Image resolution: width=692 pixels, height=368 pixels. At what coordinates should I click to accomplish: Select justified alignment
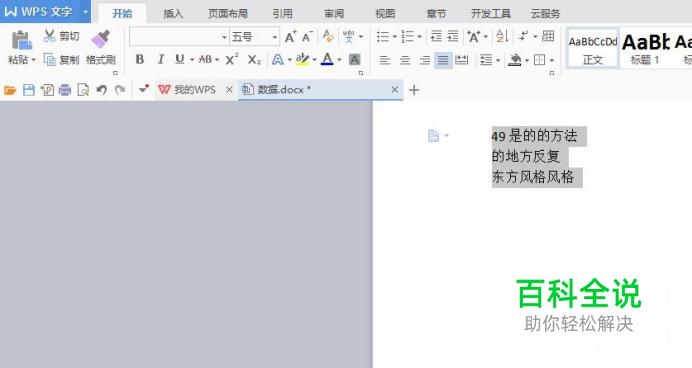coord(443,60)
